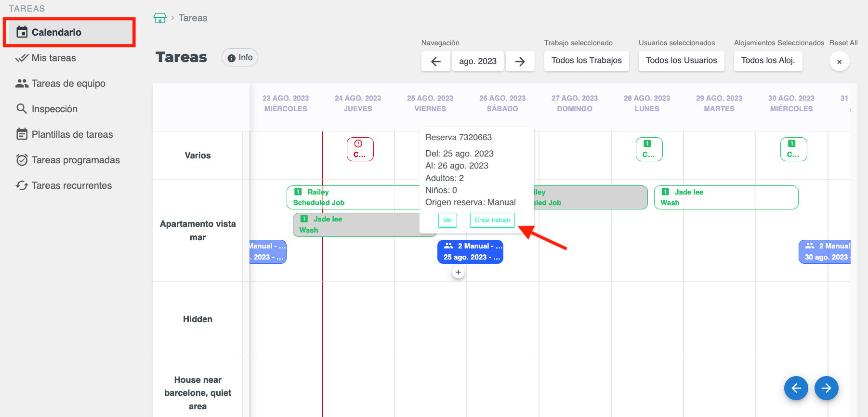Open the Todos los Trabajos dropdown
This screenshot has width=868, height=417.
(x=586, y=61)
